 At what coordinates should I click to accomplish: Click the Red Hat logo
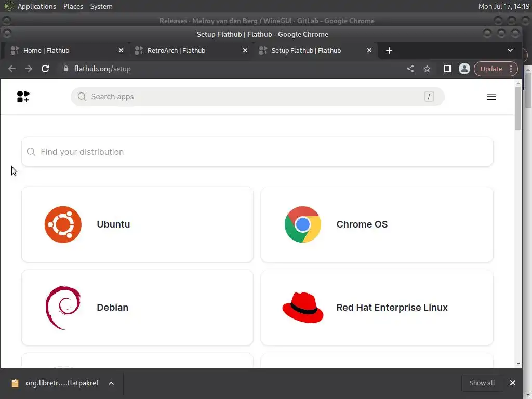point(303,308)
